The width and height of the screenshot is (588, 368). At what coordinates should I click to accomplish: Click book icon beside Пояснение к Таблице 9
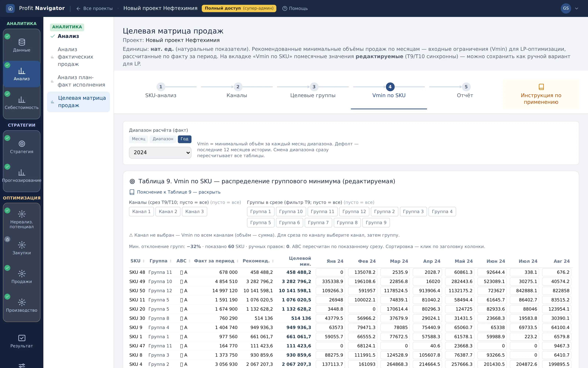pos(132,192)
